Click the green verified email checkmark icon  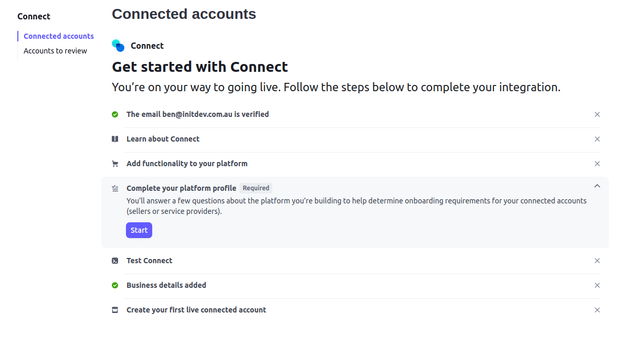coord(115,114)
